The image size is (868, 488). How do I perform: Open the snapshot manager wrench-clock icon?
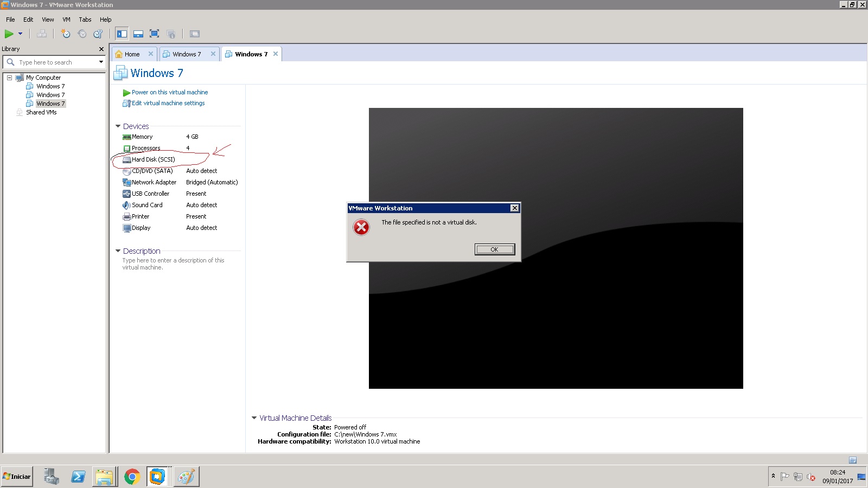(x=98, y=34)
